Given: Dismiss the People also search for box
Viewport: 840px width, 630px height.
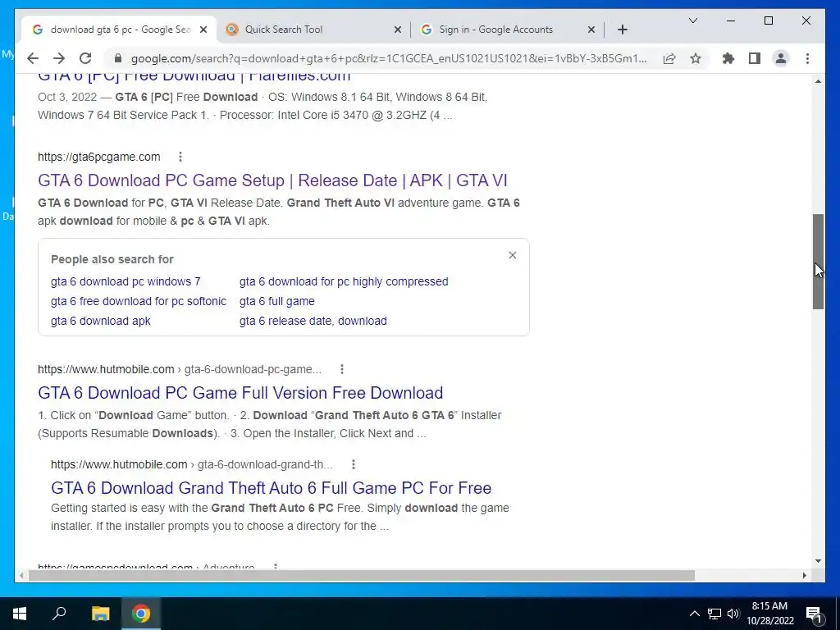Looking at the screenshot, I should point(512,255).
